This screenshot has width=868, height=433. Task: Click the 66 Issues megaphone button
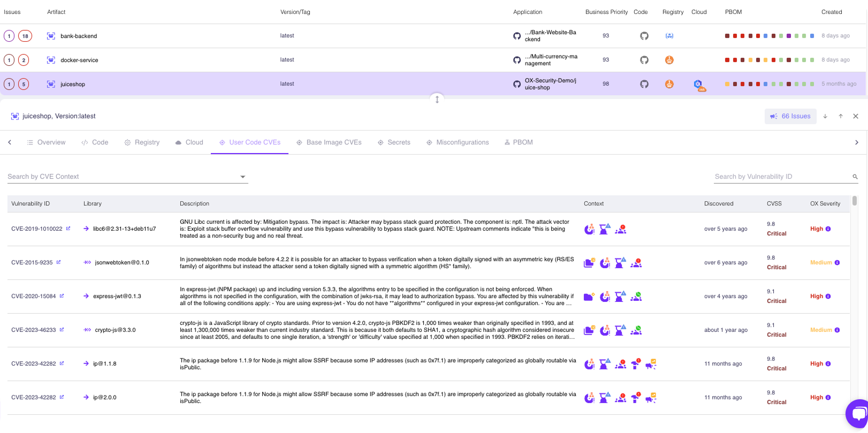pyautogui.click(x=790, y=116)
